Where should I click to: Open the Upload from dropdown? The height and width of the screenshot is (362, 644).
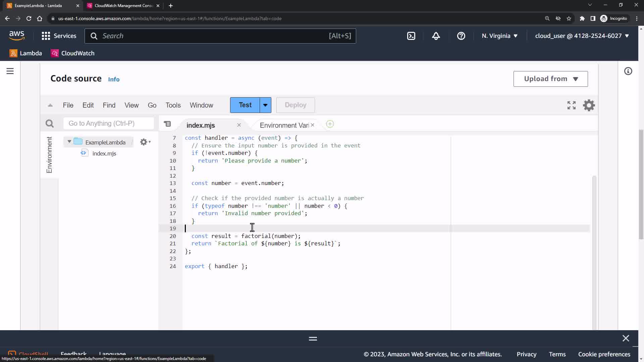point(550,79)
